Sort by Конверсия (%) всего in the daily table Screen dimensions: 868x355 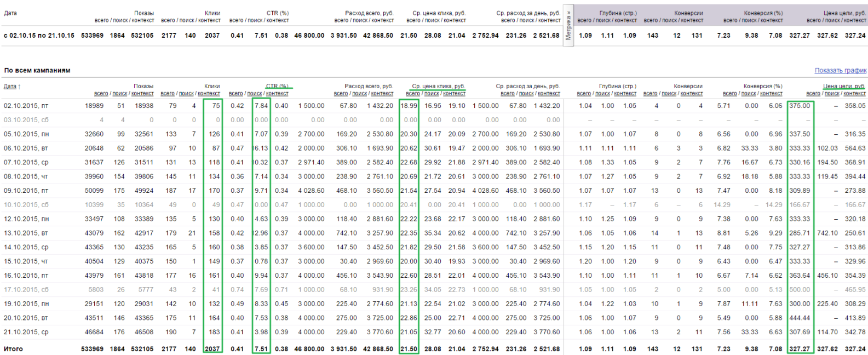[x=730, y=94]
